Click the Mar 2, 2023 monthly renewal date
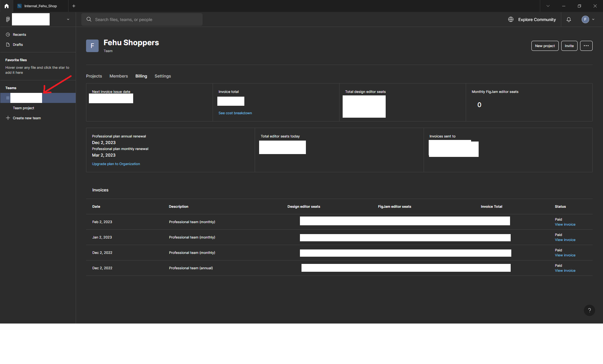This screenshot has height=364, width=603. click(104, 155)
